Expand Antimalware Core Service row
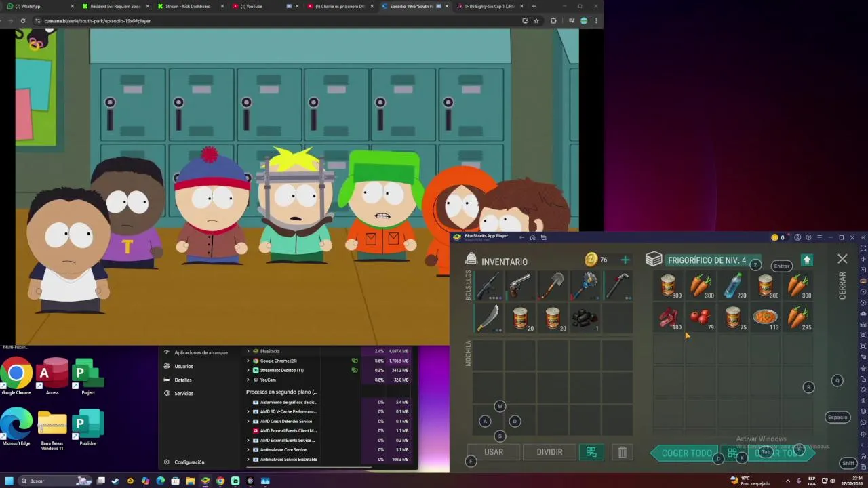868x488 pixels. click(x=248, y=449)
